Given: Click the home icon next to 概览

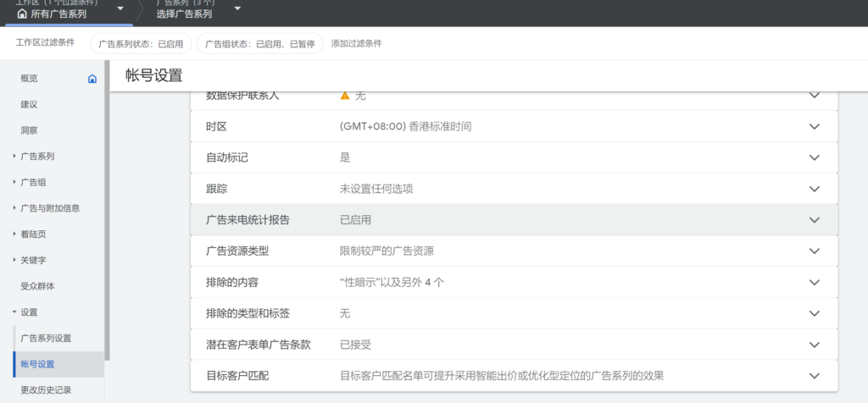Looking at the screenshot, I should click(92, 79).
